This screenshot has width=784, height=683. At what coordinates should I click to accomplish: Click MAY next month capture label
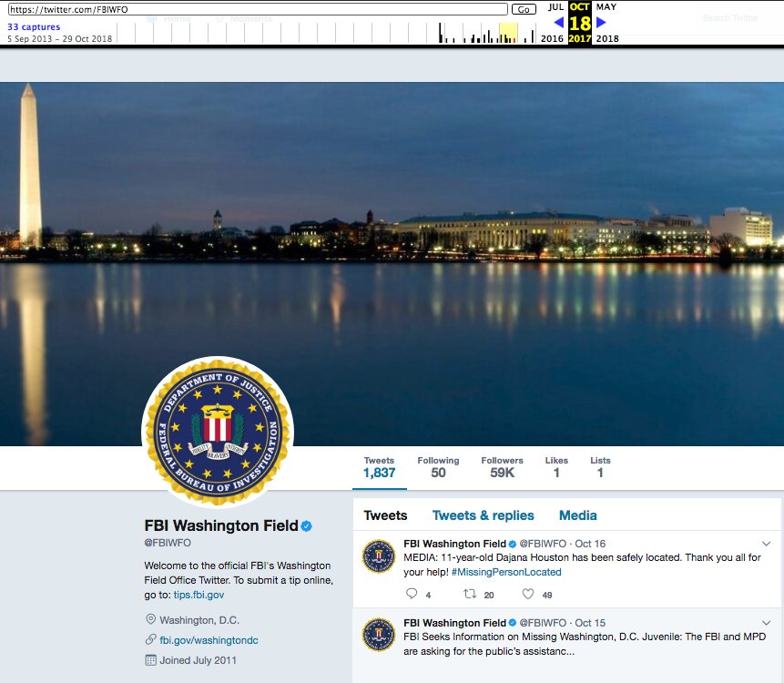[x=606, y=7]
